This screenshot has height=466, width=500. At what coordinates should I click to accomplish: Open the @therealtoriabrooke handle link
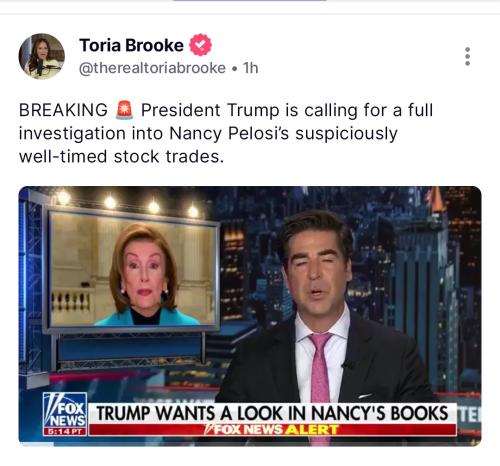pos(152,68)
